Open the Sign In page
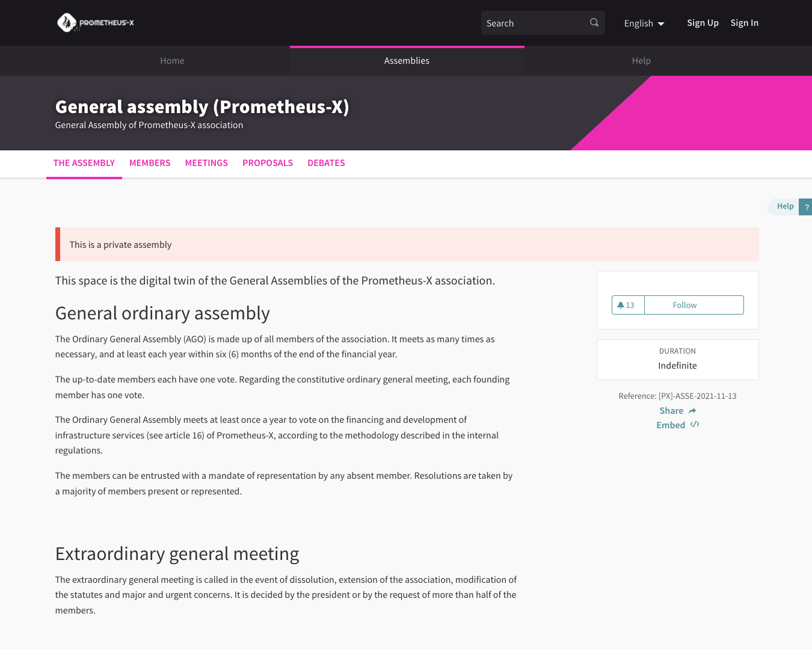The height and width of the screenshot is (649, 812). click(x=744, y=23)
